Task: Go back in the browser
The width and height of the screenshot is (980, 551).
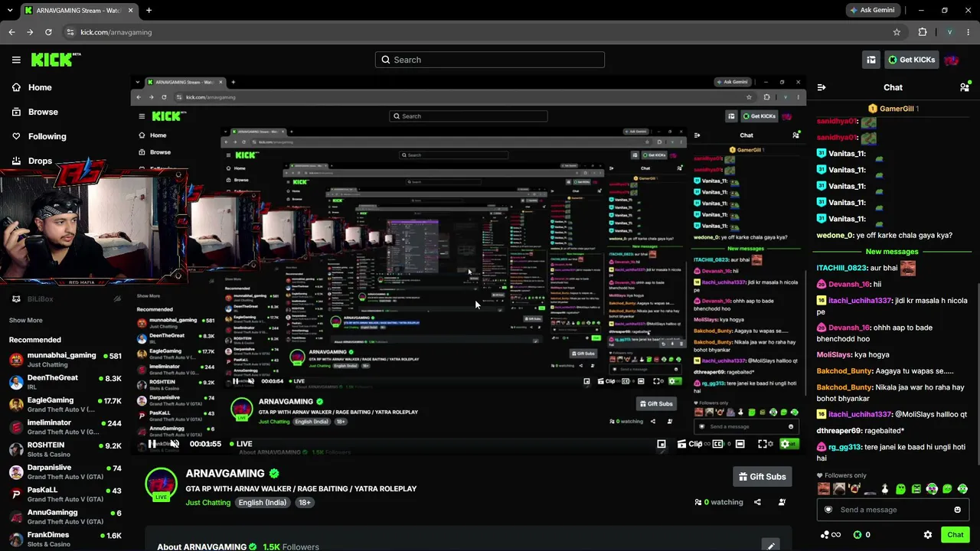Action: coord(11,32)
